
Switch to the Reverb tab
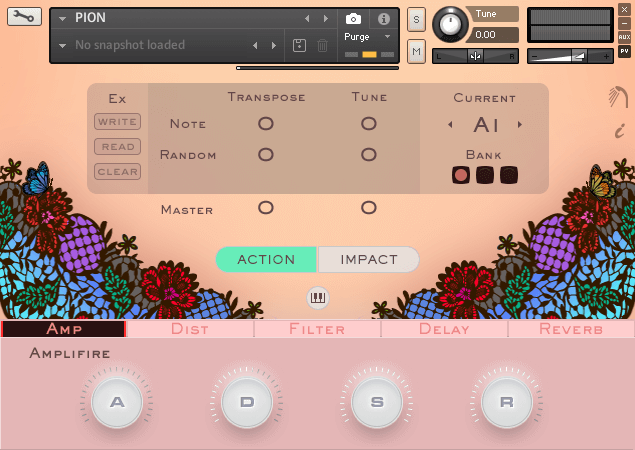(x=571, y=329)
